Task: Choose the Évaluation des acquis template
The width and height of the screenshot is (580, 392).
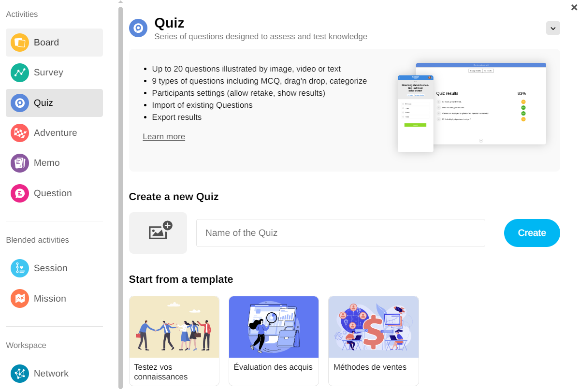Action: click(274, 341)
